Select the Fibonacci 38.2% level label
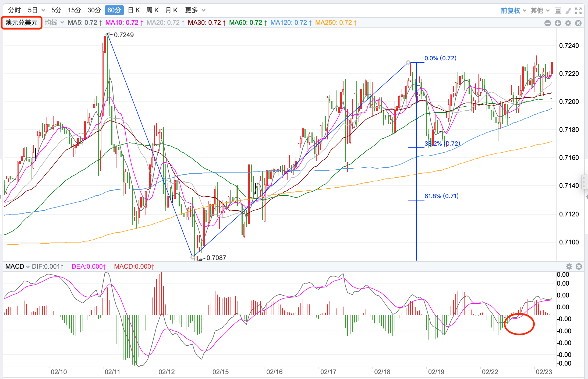588x379 pixels. coord(442,143)
